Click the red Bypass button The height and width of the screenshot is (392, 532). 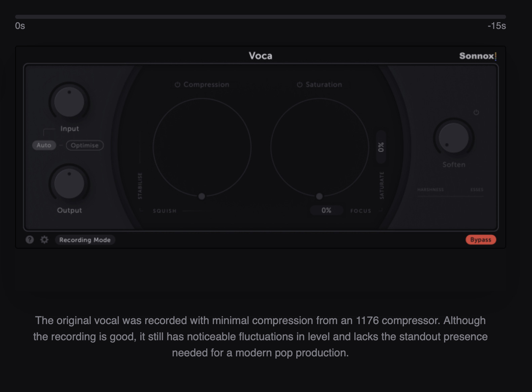pos(481,240)
